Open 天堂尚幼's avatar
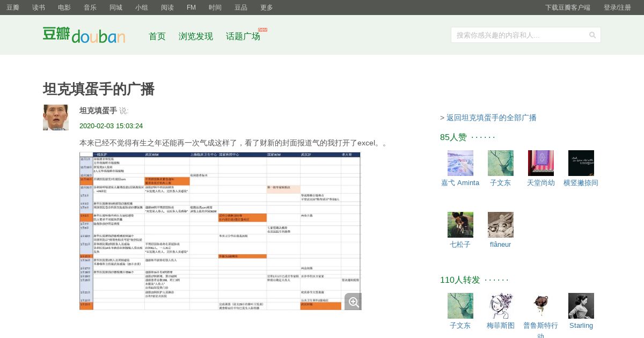This screenshot has height=338, width=644. tap(541, 163)
